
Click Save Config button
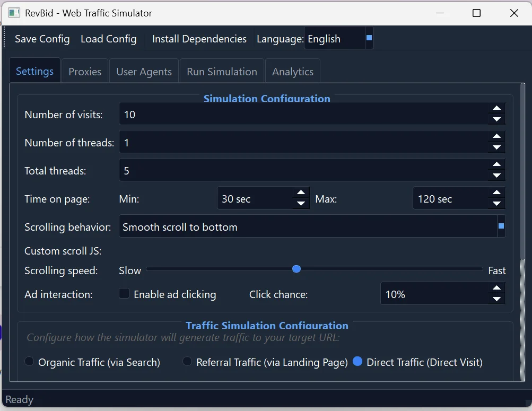(x=42, y=39)
